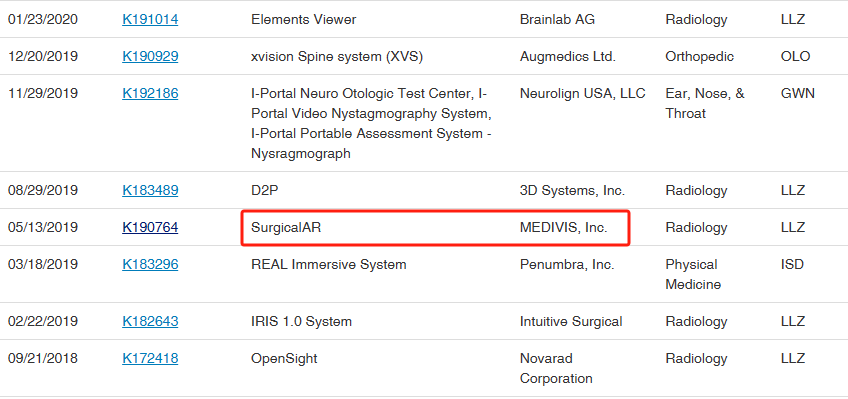The width and height of the screenshot is (848, 399).
Task: Click the 01/23/2020 date cell
Action: [x=43, y=20]
